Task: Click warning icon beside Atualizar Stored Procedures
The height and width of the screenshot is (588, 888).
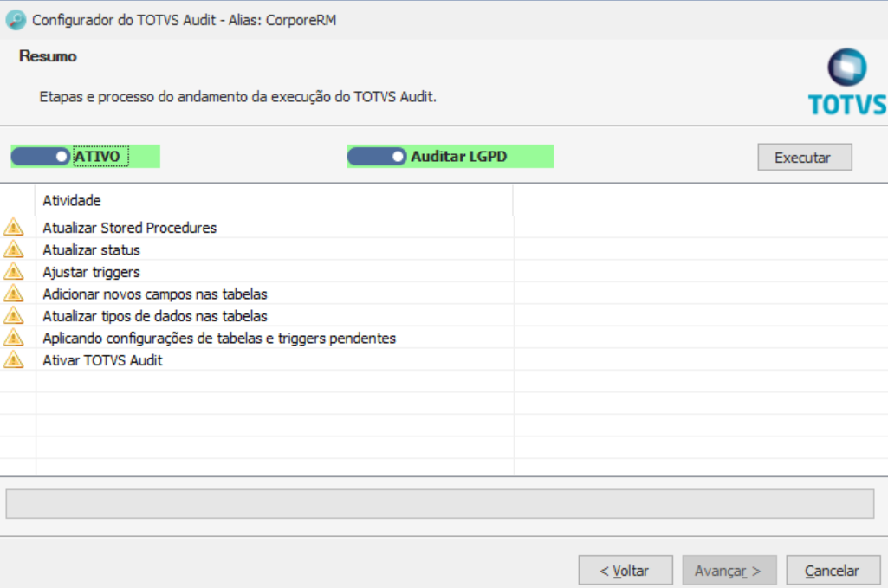Action: tap(13, 227)
